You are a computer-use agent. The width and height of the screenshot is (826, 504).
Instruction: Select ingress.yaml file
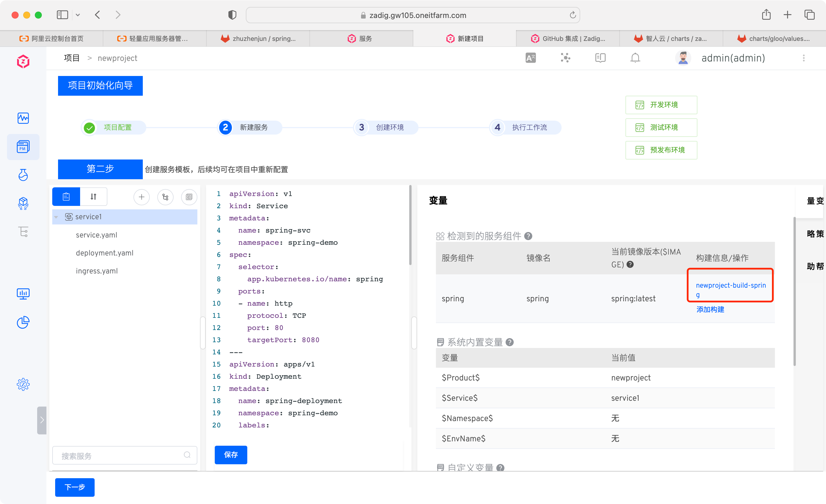point(97,271)
